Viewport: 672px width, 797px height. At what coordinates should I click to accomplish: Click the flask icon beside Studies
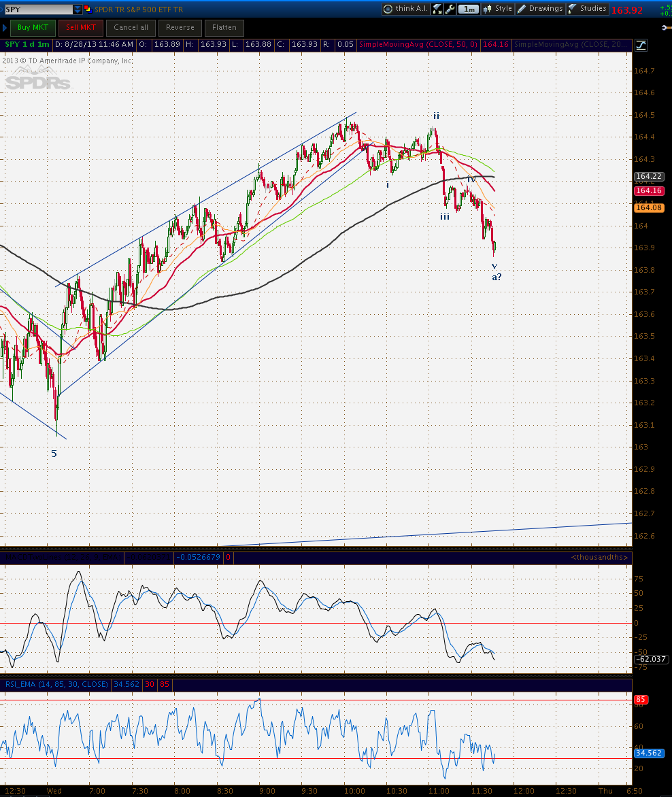pos(573,9)
